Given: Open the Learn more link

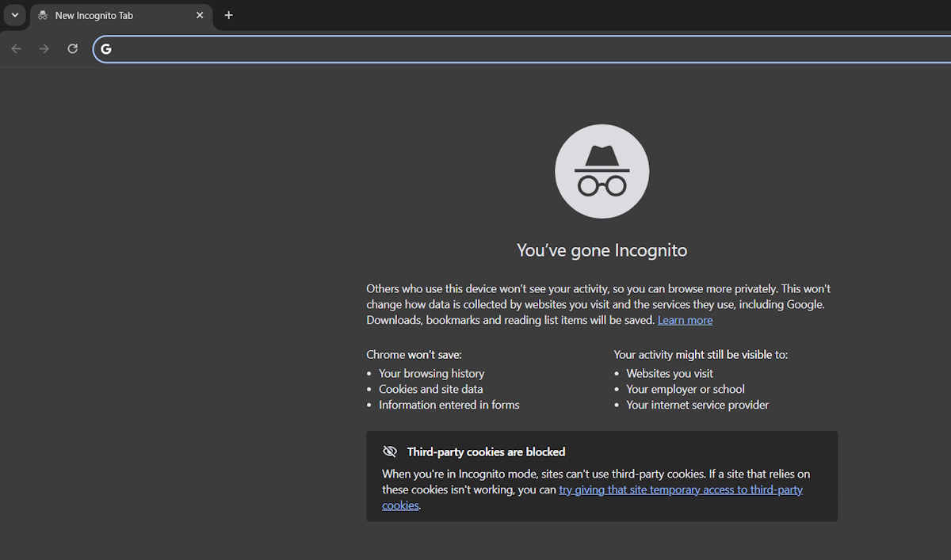Looking at the screenshot, I should (684, 319).
